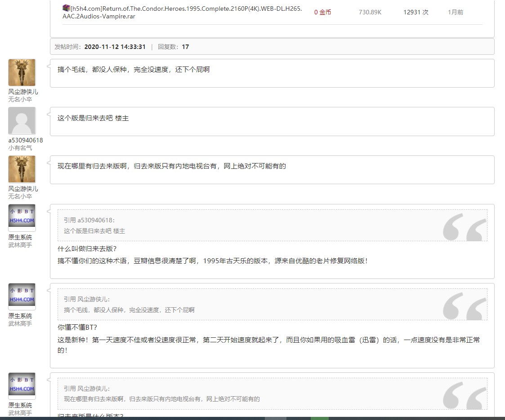Click the 12931 次 download count

coord(416,13)
